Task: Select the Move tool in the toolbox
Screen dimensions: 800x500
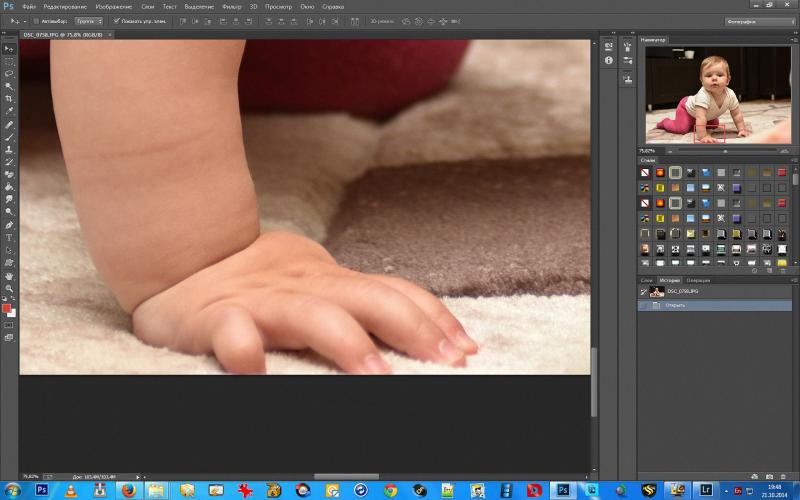Action: pos(9,48)
